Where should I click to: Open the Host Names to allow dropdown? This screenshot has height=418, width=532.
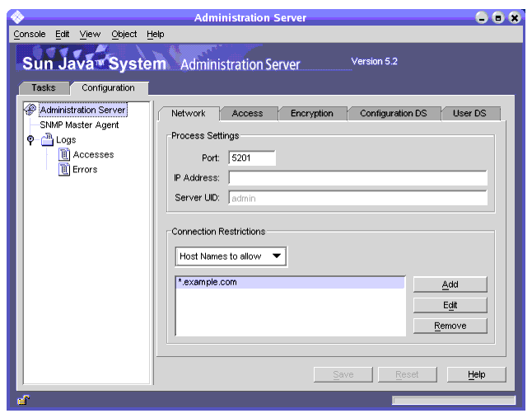pyautogui.click(x=231, y=256)
